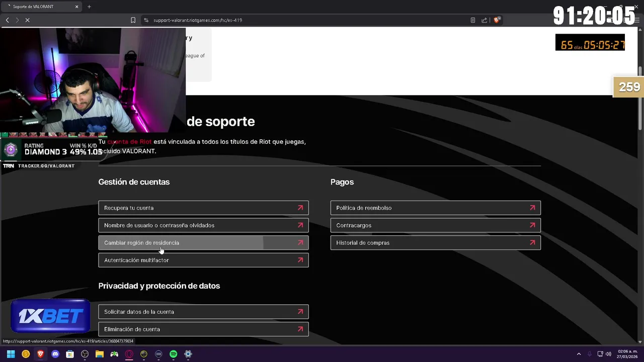Click the Pagos heading

pyautogui.click(x=342, y=182)
